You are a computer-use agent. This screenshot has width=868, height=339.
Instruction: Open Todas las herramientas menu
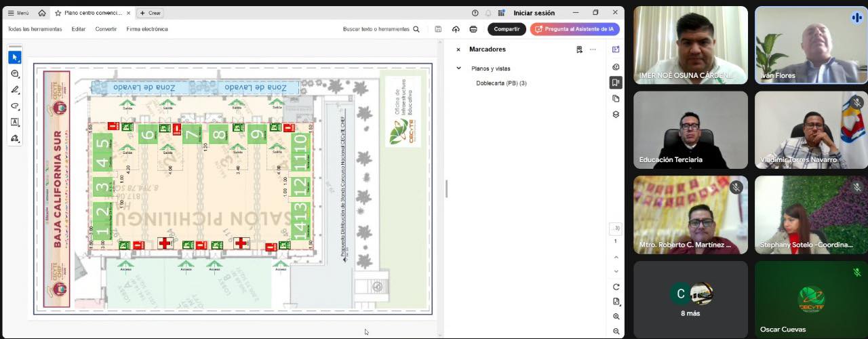35,29
